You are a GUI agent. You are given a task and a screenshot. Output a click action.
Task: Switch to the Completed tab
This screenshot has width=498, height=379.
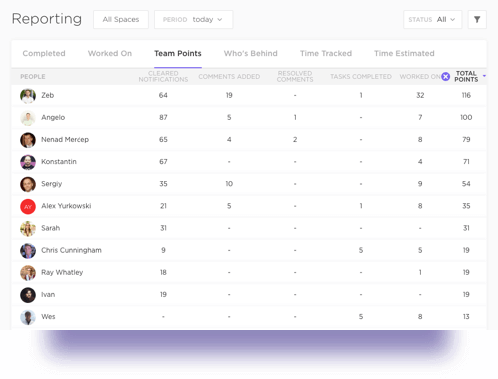point(44,53)
